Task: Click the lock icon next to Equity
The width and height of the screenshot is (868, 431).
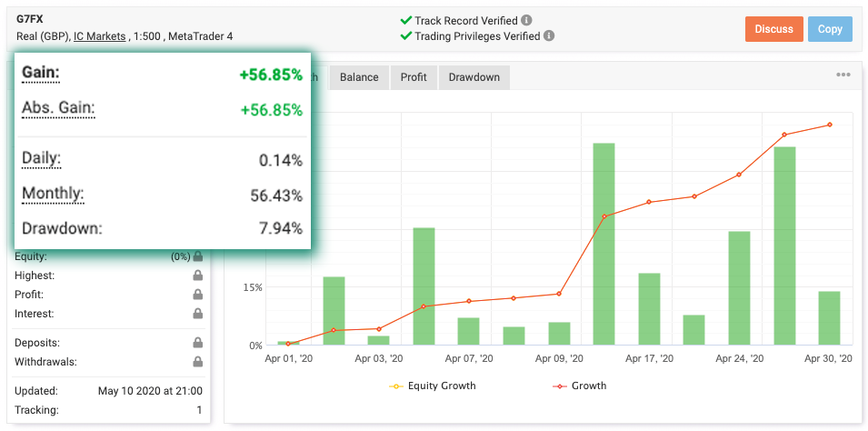Action: click(x=197, y=257)
